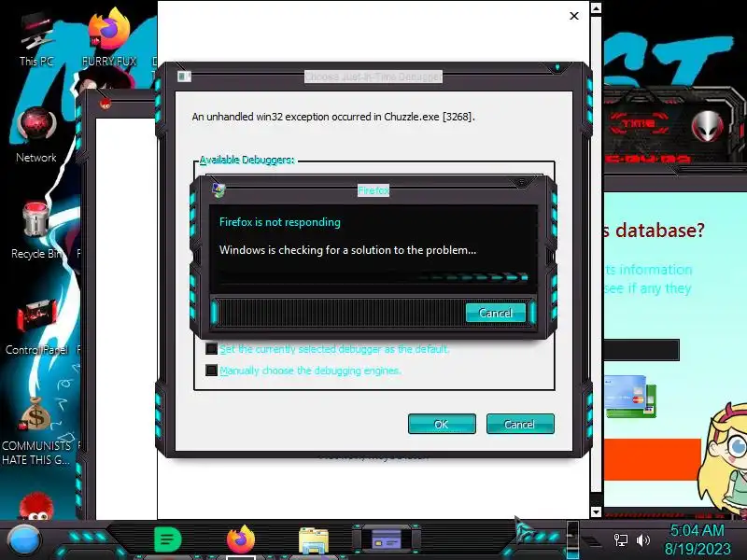
Task: Click the date 8/19/2023 in tray
Action: click(x=698, y=549)
